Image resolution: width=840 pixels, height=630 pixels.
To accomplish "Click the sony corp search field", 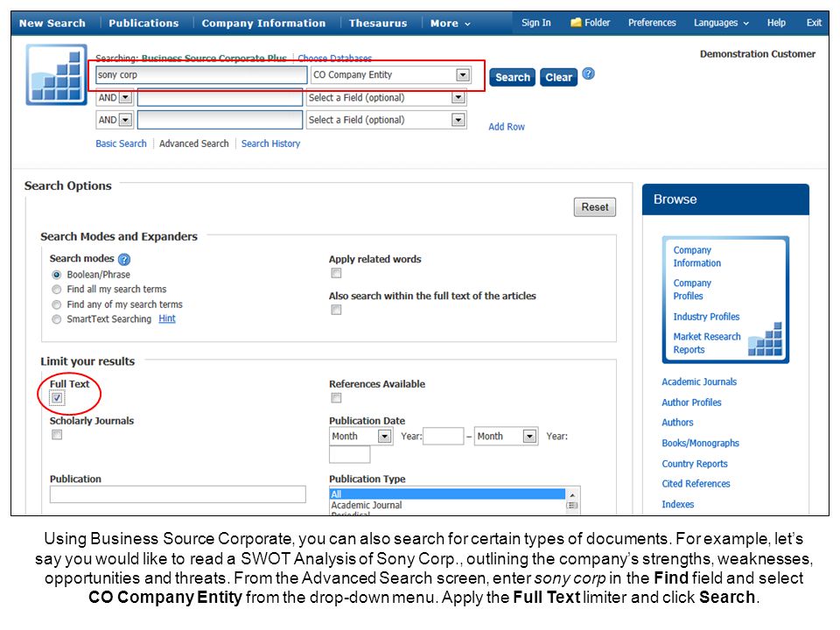I will click(201, 75).
